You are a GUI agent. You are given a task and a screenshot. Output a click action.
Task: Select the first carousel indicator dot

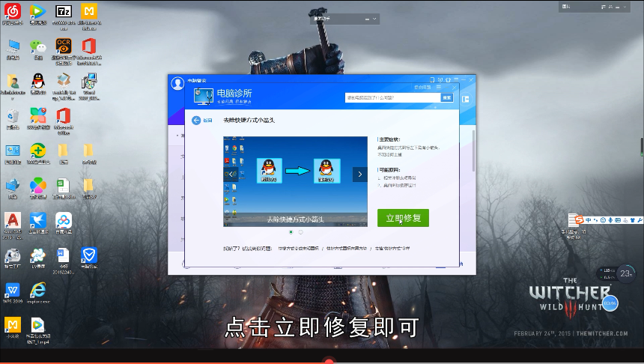(291, 232)
